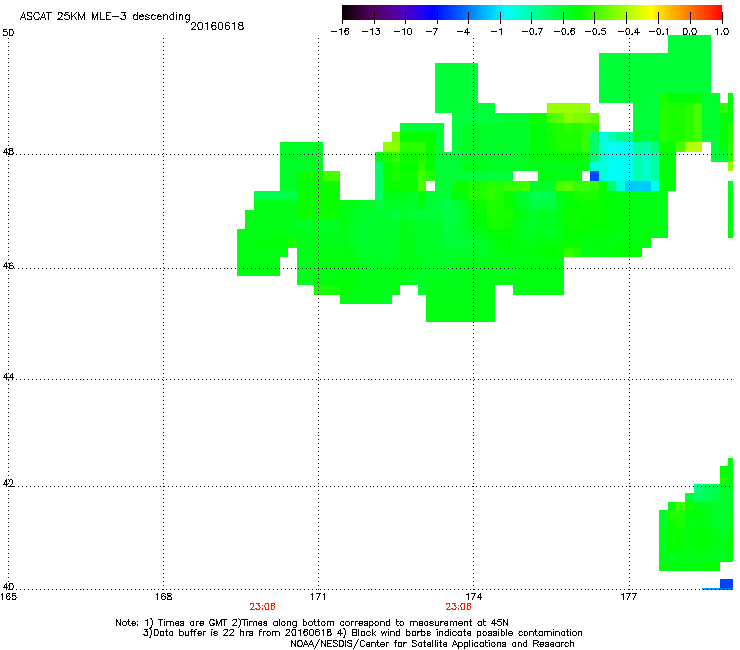Click the red time label below 174
Image resolution: width=740 pixels, height=650 pixels.
click(458, 607)
